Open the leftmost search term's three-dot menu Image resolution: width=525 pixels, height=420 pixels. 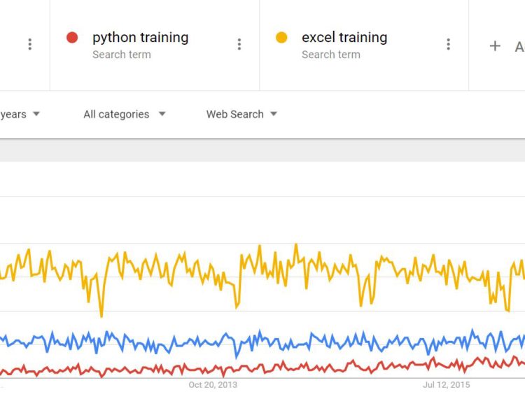[29, 45]
